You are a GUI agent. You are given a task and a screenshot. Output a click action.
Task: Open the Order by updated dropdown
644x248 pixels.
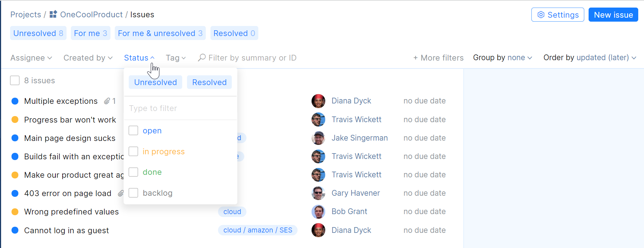tap(590, 58)
